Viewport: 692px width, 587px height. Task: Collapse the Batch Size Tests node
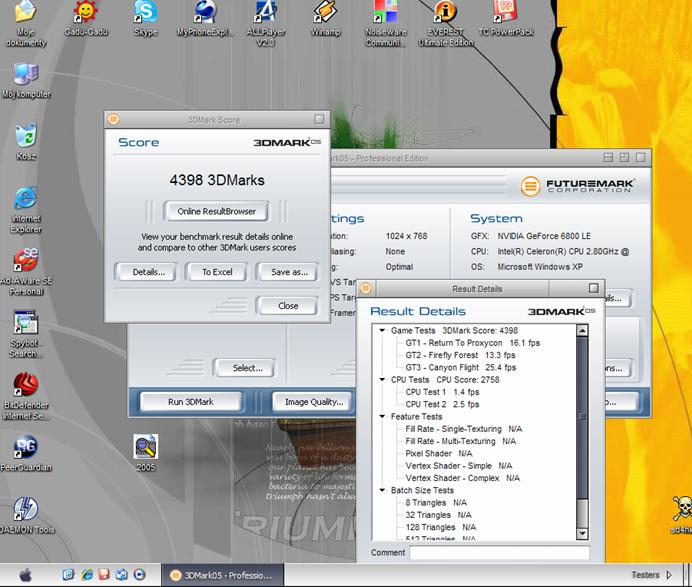pyautogui.click(x=382, y=490)
